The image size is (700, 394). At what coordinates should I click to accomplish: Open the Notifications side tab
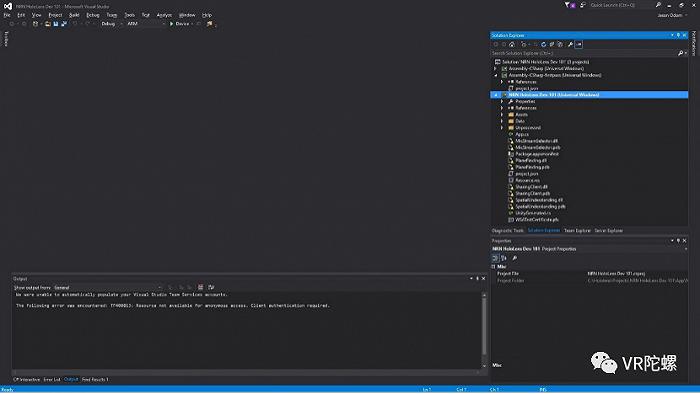[x=694, y=43]
